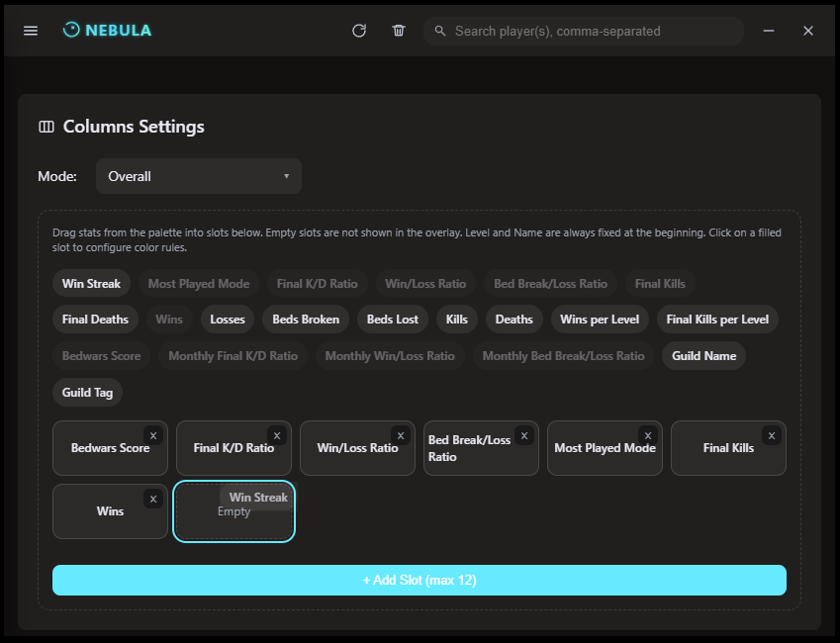The height and width of the screenshot is (643, 840).
Task: Select the Deaths stat chip
Action: point(513,319)
